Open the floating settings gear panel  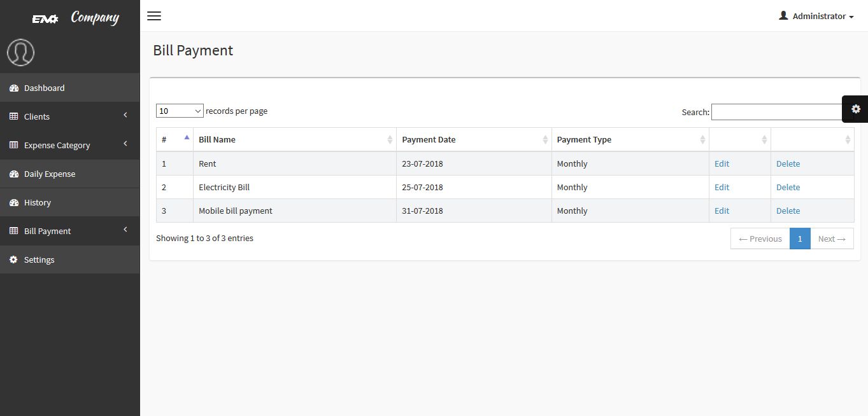click(855, 109)
